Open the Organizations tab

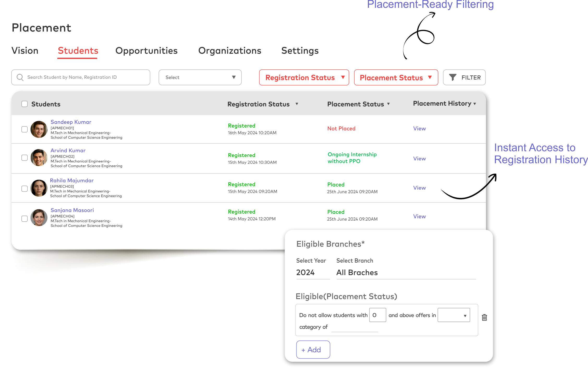tap(230, 51)
